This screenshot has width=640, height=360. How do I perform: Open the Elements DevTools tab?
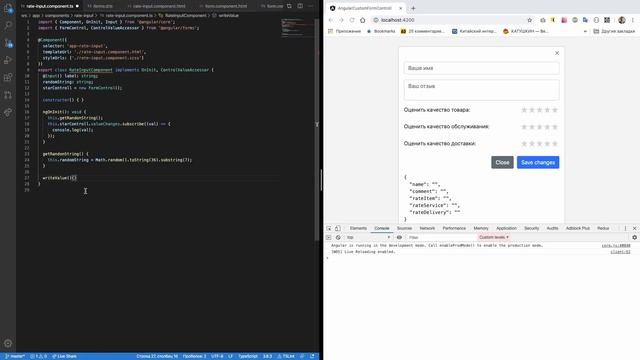(x=358, y=228)
